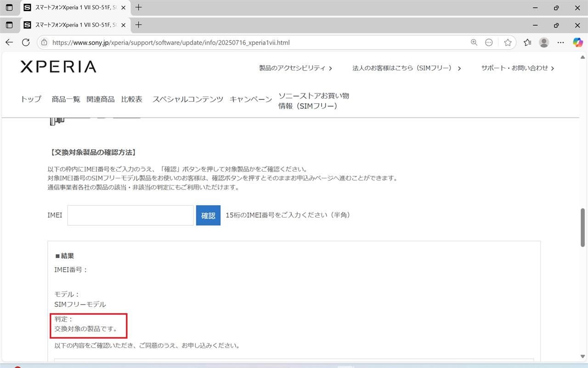Screen dimensions: 588x368
Task: Open tab actions menu in front window
Action: (x=9, y=25)
